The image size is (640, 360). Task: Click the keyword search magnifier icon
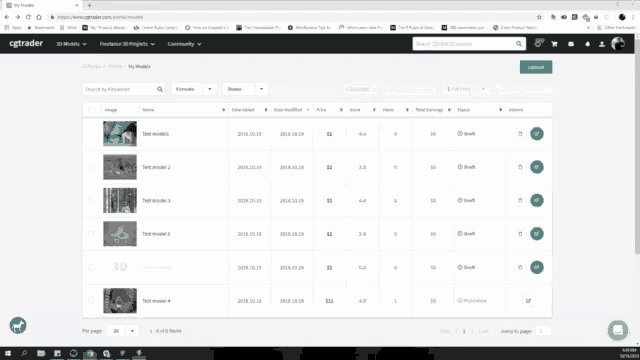[160, 89]
